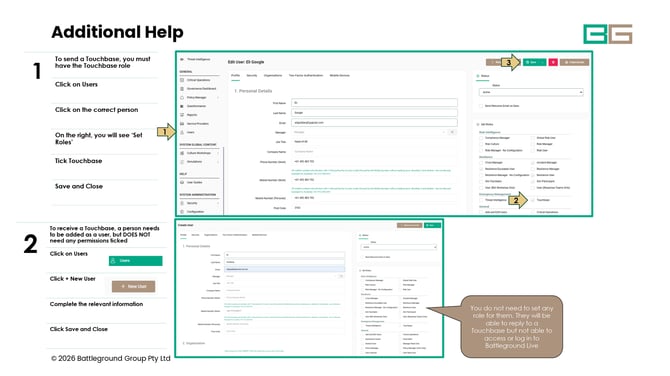670x376 pixels.
Task: Click "1. Personal Details" heading in Edit User
Action: tap(253, 91)
